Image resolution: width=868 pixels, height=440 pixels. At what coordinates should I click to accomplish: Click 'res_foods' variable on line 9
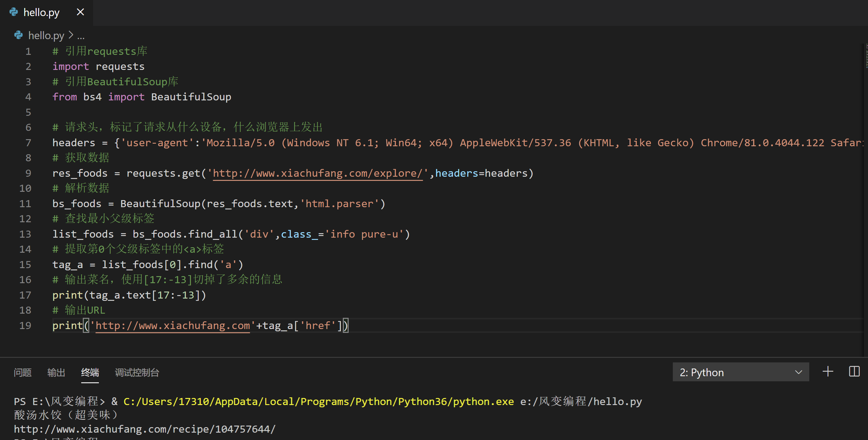pyautogui.click(x=80, y=173)
